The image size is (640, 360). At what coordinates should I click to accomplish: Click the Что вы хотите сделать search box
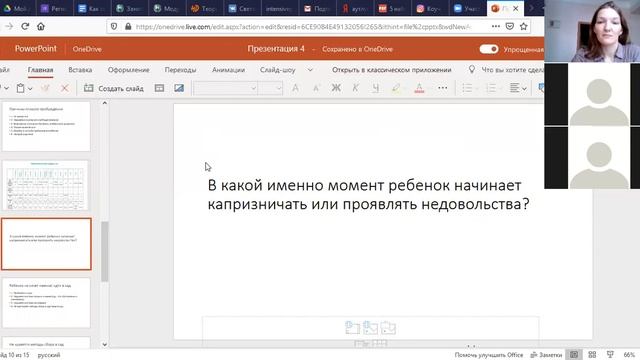[x=512, y=70]
